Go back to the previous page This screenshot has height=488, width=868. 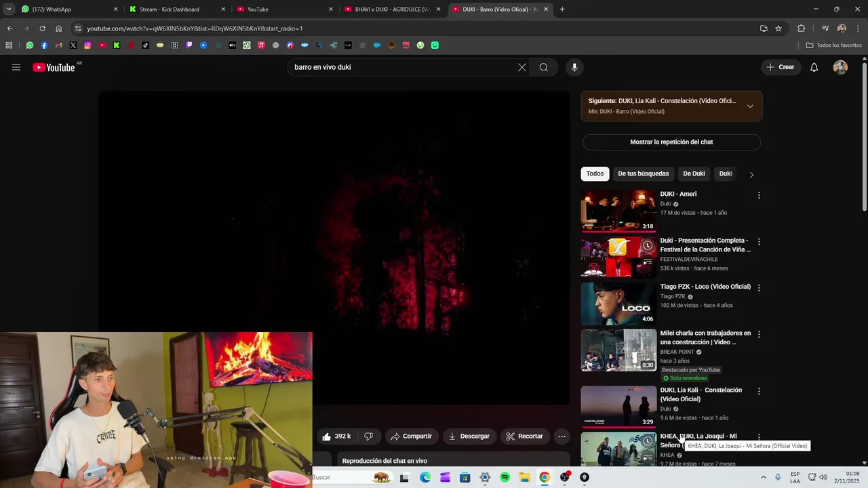point(9,28)
